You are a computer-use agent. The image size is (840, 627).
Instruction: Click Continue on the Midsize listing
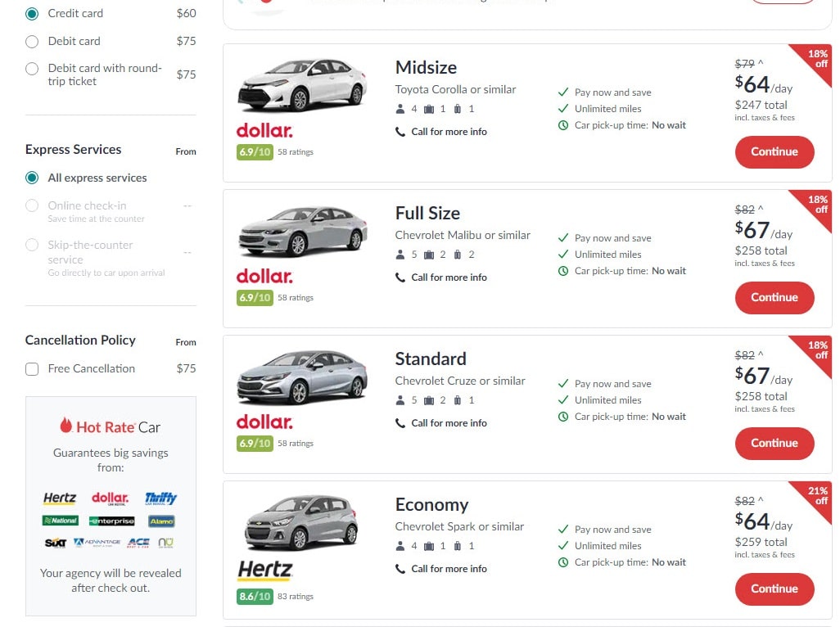(774, 151)
